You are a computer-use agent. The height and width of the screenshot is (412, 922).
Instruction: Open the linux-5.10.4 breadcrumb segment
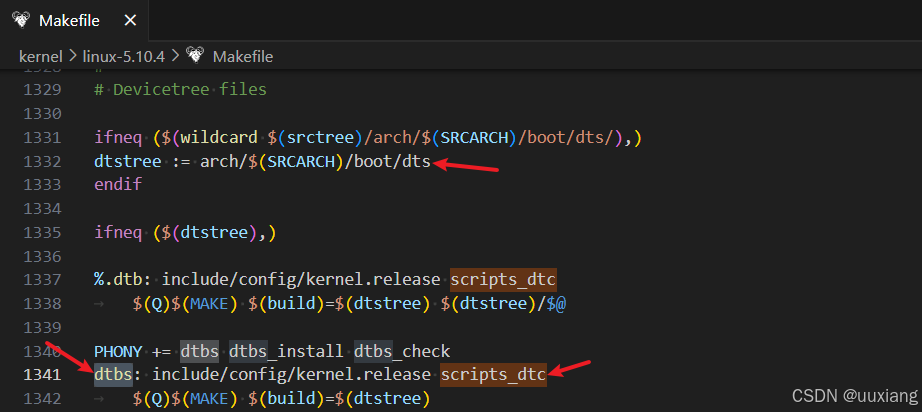(x=125, y=56)
